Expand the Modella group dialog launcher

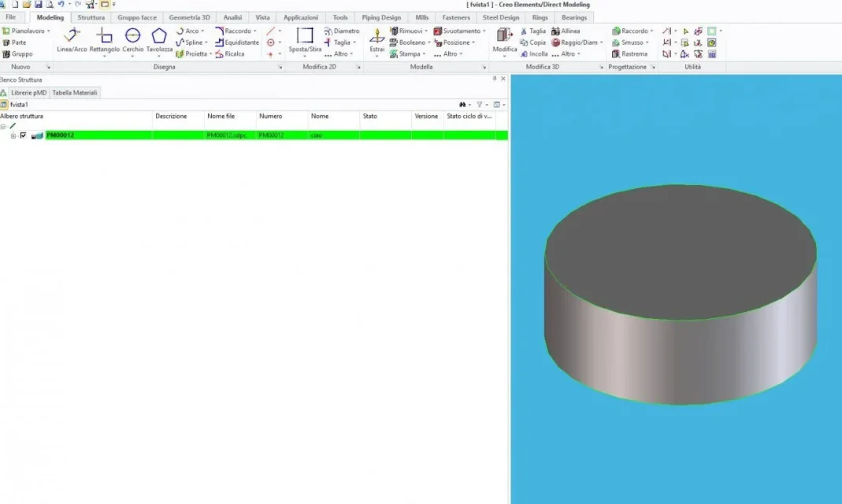(484, 67)
